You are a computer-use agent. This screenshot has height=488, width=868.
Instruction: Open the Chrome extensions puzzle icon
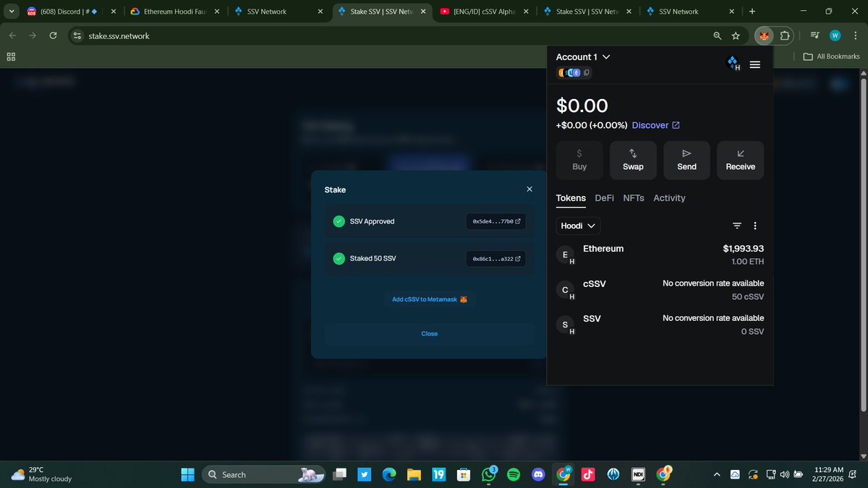(786, 35)
